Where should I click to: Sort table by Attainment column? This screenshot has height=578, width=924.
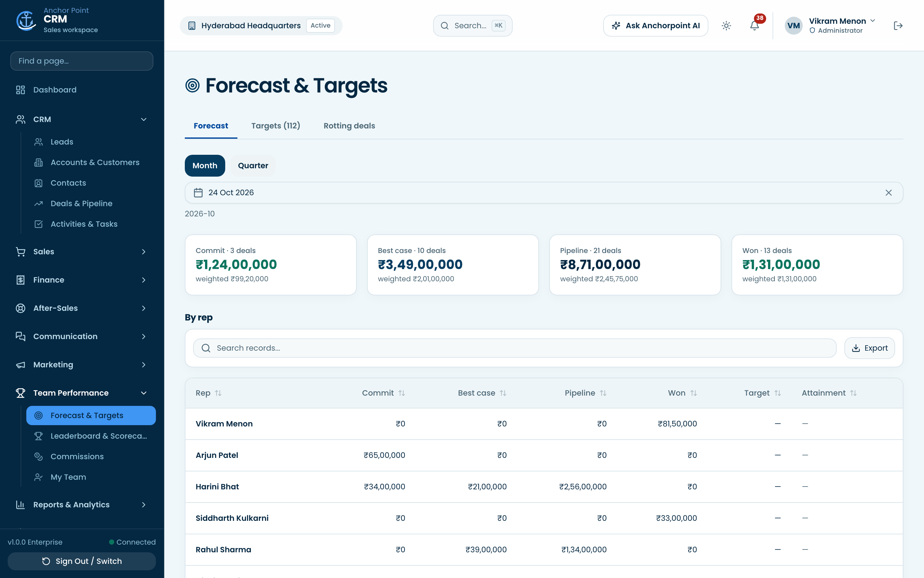coord(829,393)
